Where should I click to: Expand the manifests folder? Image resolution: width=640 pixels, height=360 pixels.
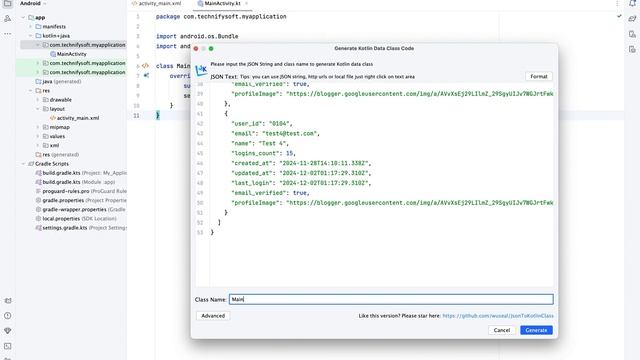[31, 27]
